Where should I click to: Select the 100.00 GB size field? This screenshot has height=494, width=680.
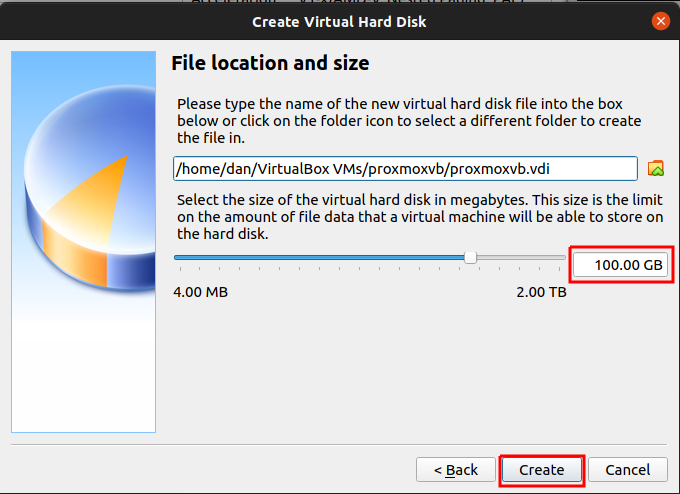pos(618,265)
